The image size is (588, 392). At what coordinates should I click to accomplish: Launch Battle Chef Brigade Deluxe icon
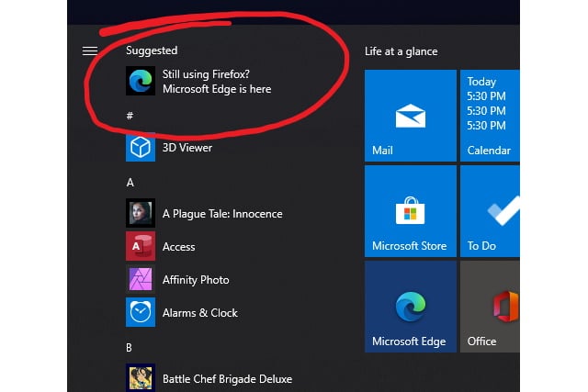(141, 377)
